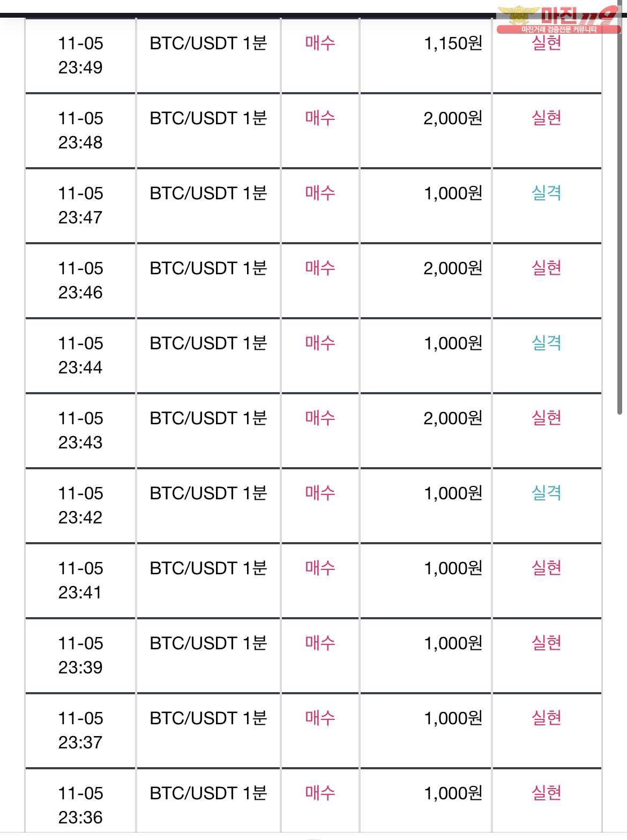627x840 pixels.
Task: Click the 마진거래 검증전문 커뮤니티 banner text
Action: click(558, 29)
